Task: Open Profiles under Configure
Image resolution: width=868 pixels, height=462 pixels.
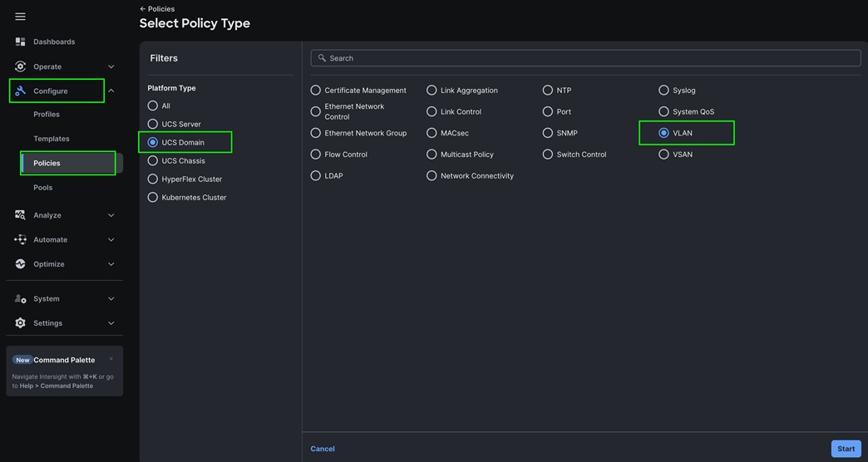Action: (47, 114)
